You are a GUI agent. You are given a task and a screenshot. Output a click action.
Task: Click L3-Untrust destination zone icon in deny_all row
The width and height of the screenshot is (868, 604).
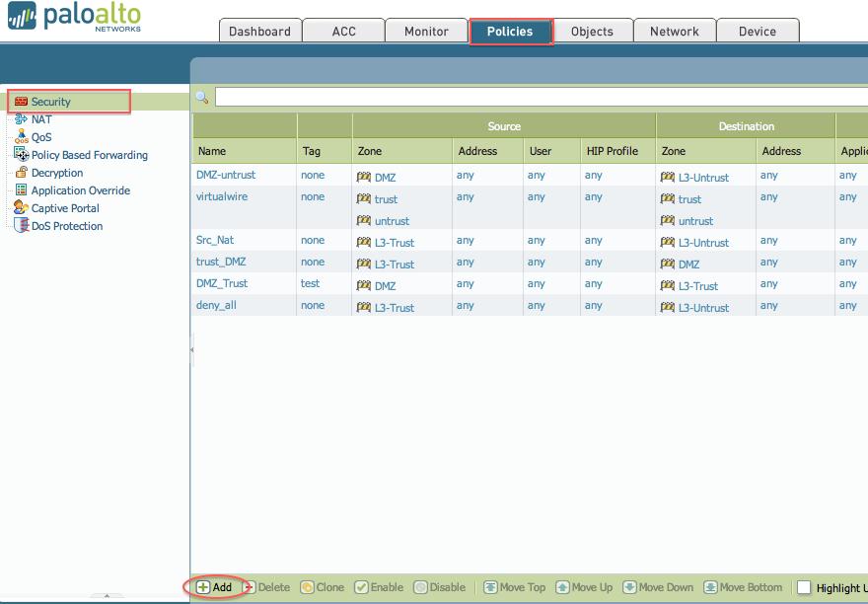[x=668, y=307]
